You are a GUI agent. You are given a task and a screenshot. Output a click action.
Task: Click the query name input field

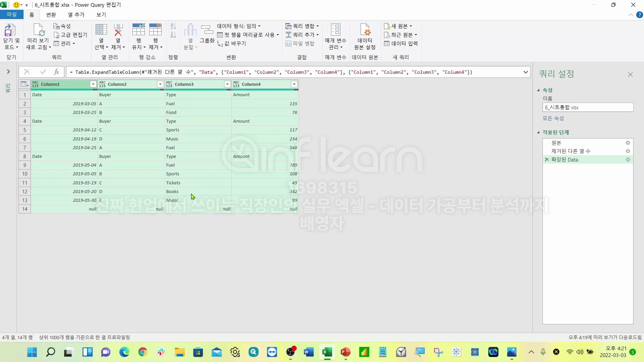click(x=587, y=108)
